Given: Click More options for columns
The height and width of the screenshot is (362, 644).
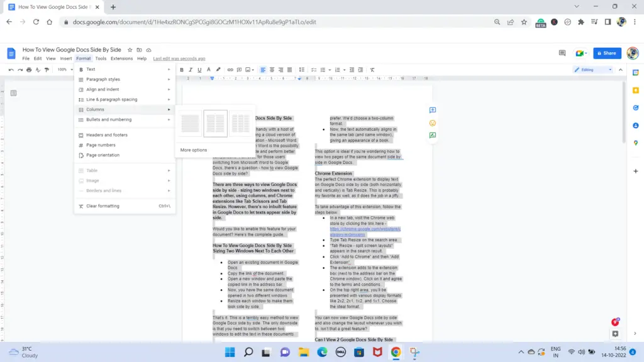Looking at the screenshot, I should point(194,150).
